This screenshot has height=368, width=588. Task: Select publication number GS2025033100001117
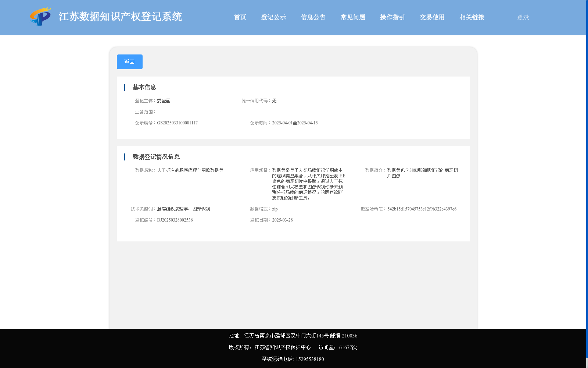178,123
